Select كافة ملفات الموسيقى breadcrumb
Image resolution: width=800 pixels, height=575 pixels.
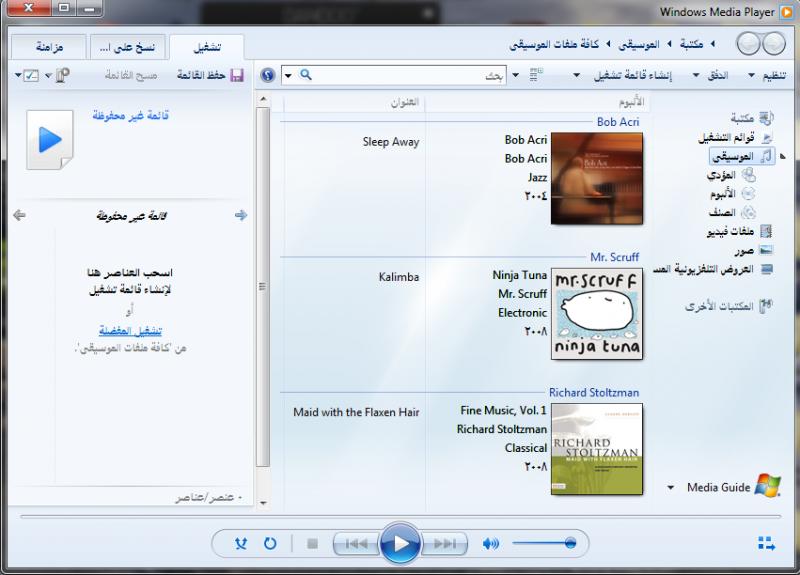554,44
